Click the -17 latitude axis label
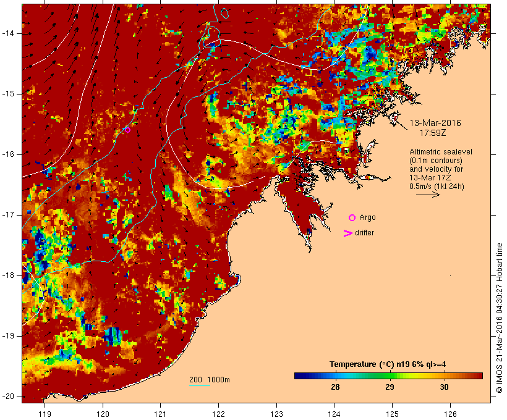This screenshot has height=420, width=507. (x=7, y=215)
